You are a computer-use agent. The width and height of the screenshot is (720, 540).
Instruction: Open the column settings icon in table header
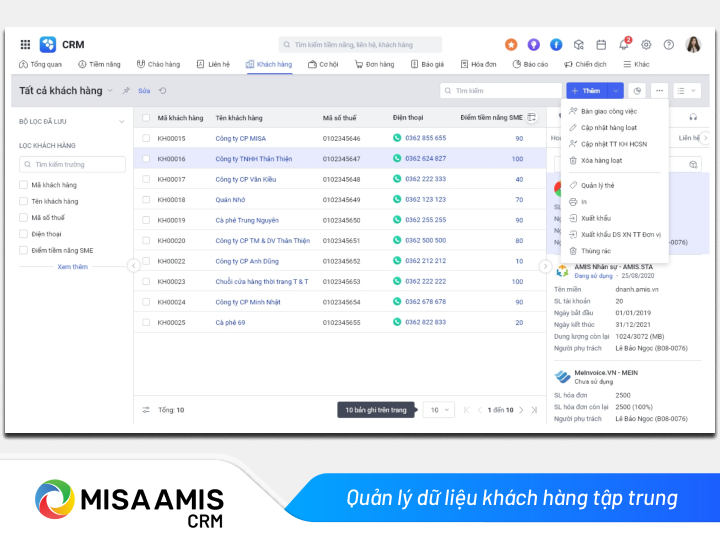(x=531, y=118)
